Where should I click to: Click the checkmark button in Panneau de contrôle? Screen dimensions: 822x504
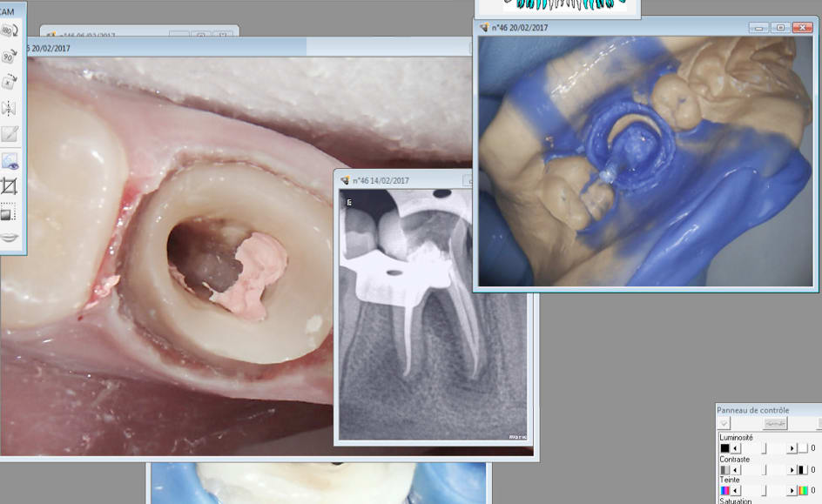(724, 423)
